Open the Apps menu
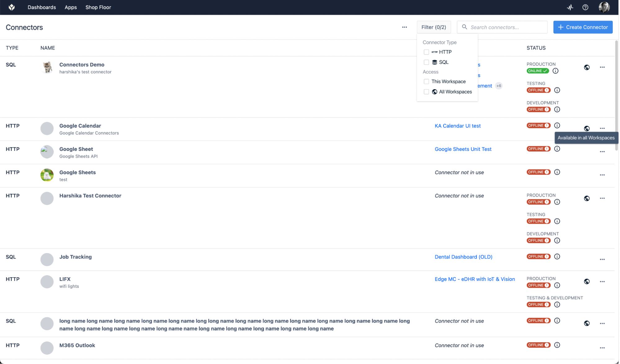The width and height of the screenshot is (620, 364). tap(71, 7)
